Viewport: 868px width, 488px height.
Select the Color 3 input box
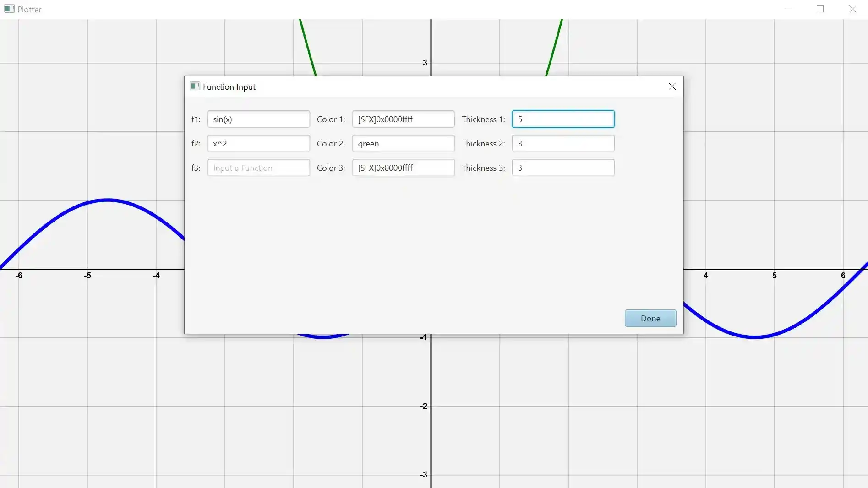pyautogui.click(x=403, y=168)
